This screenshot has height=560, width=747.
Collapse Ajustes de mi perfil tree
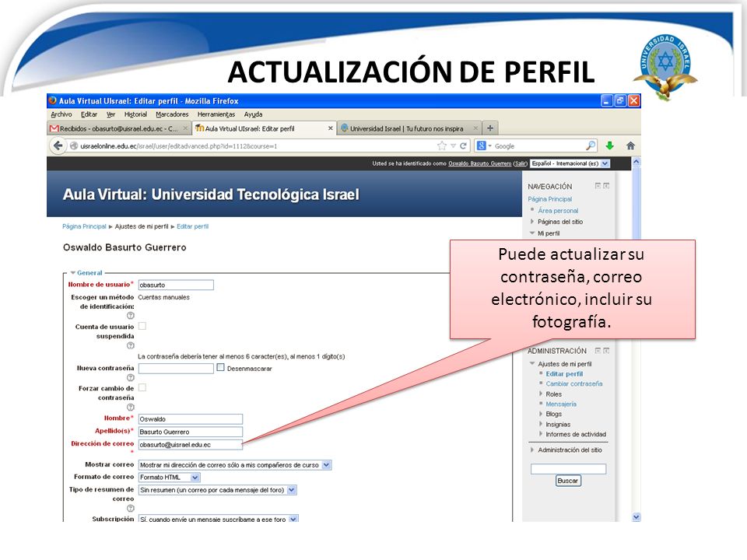[x=532, y=363]
